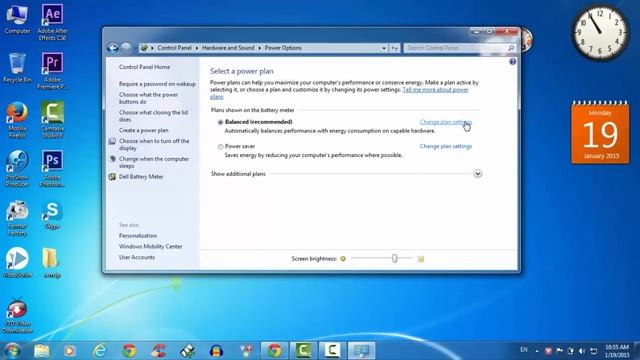This screenshot has height=360, width=640.
Task: Open the volume icon in system tray
Action: [582, 351]
